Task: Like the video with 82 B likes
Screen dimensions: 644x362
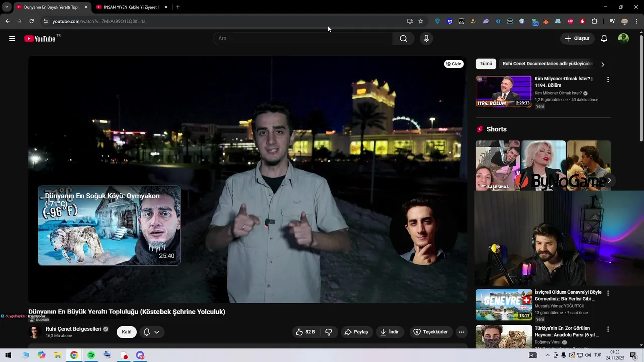Action: (x=305, y=332)
